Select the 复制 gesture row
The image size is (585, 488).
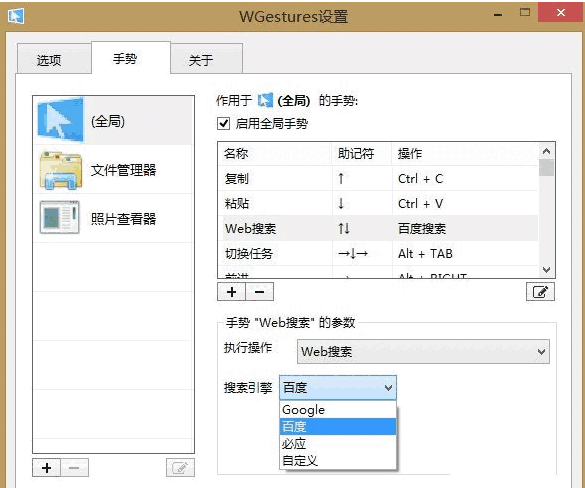[378, 178]
